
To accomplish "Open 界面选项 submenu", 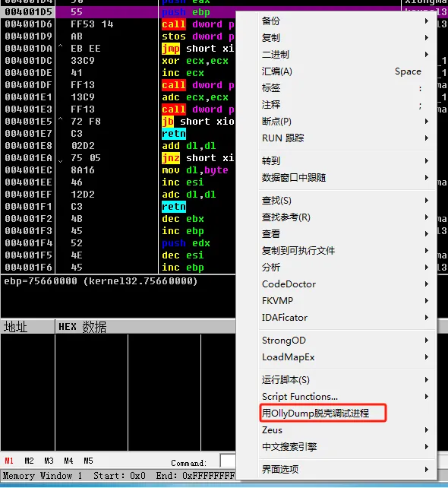I will (x=345, y=469).
